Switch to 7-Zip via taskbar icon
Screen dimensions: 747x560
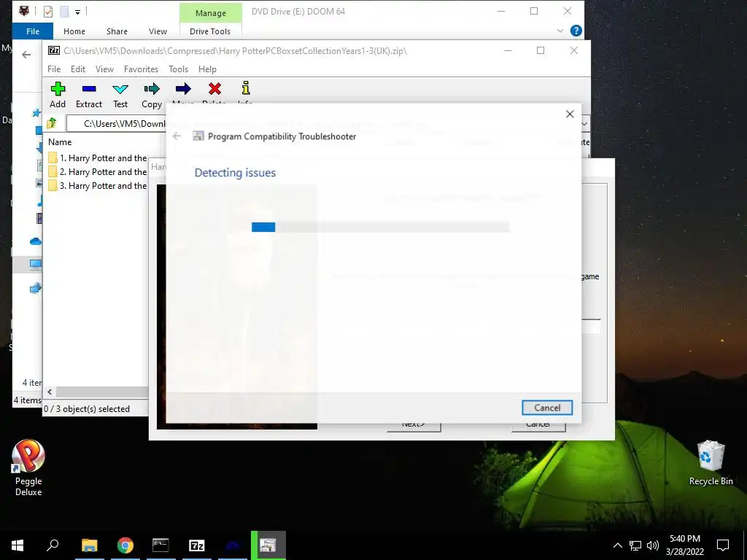[197, 545]
